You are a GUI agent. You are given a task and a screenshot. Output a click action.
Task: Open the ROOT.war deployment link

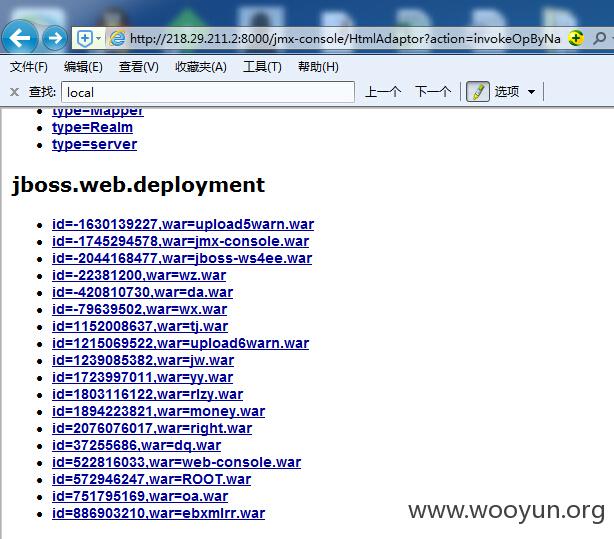pos(152,479)
